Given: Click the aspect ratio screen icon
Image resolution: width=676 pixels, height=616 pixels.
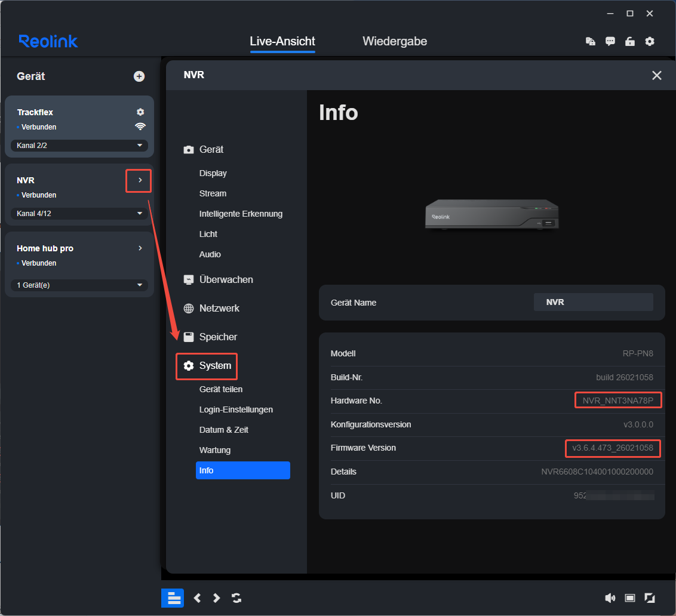Looking at the screenshot, I should point(630,598).
